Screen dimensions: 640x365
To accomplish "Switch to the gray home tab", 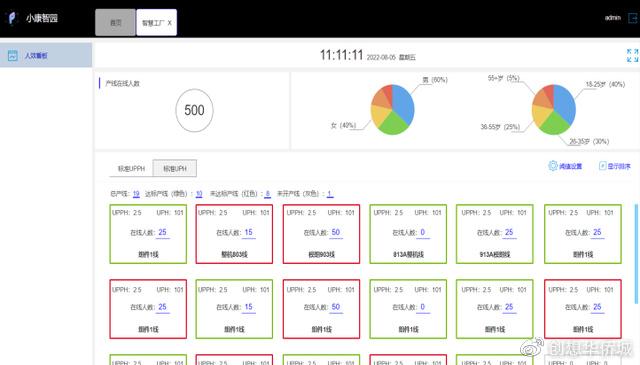I will (x=116, y=22).
